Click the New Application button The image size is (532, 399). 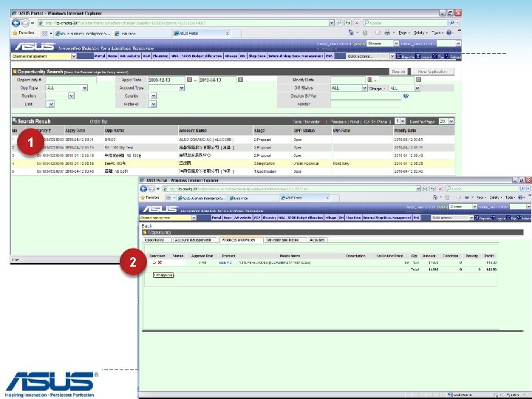click(432, 72)
